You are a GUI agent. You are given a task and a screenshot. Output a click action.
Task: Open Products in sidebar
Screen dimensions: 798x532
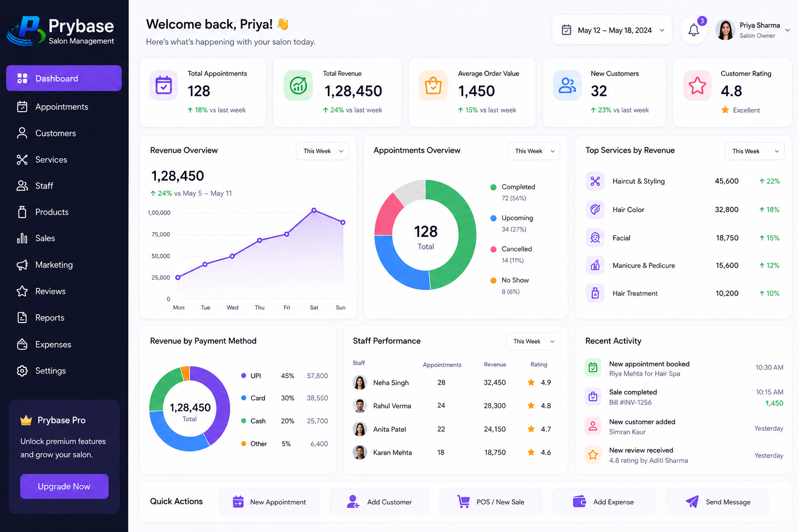[x=64, y=212]
